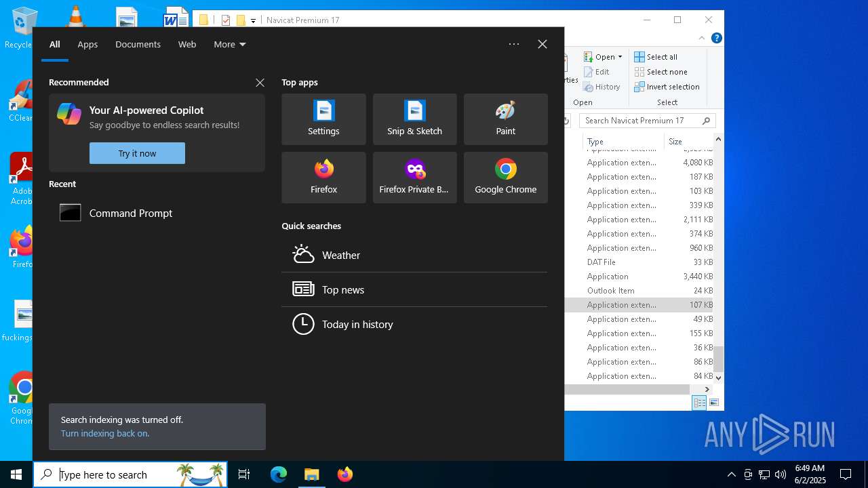Screen dimensions: 868x488
Task: Launch Firefox from Top apps
Action: tap(323, 178)
